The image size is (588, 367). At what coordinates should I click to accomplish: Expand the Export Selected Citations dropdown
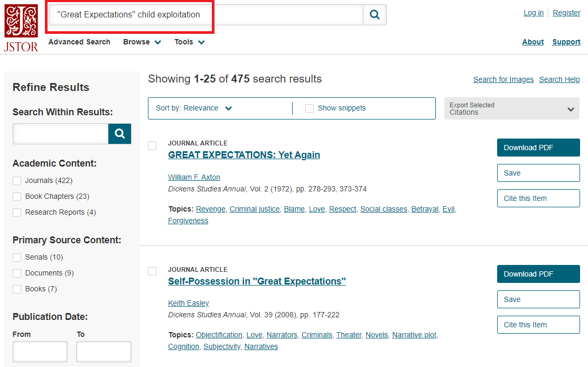tap(512, 108)
